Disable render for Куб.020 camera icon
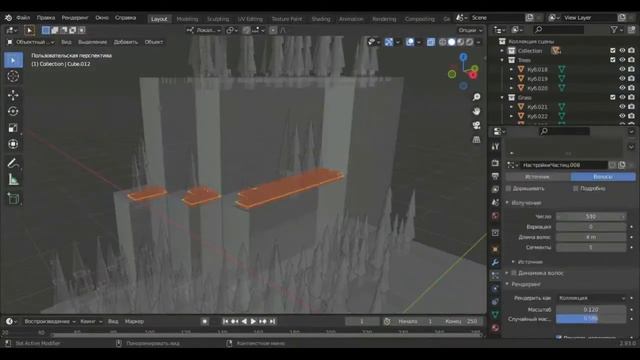The width and height of the screenshot is (640, 360). click(631, 88)
